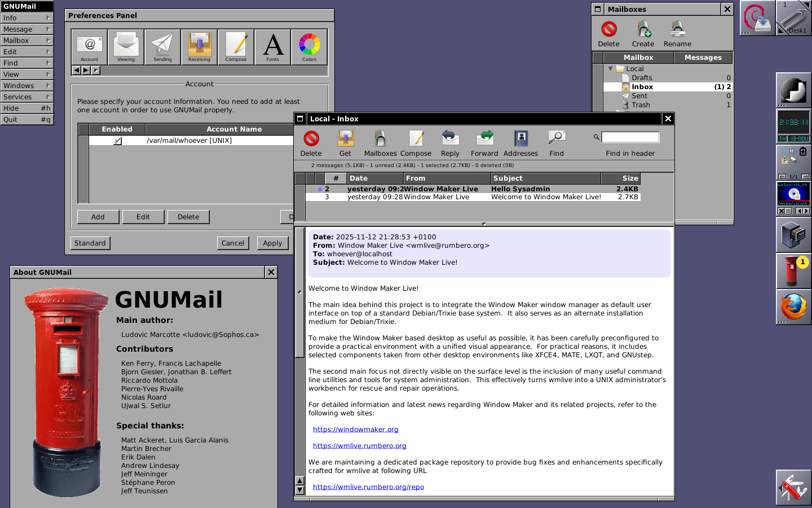Open the Addresses toolbar icon
This screenshot has height=508, width=812.
point(521,139)
